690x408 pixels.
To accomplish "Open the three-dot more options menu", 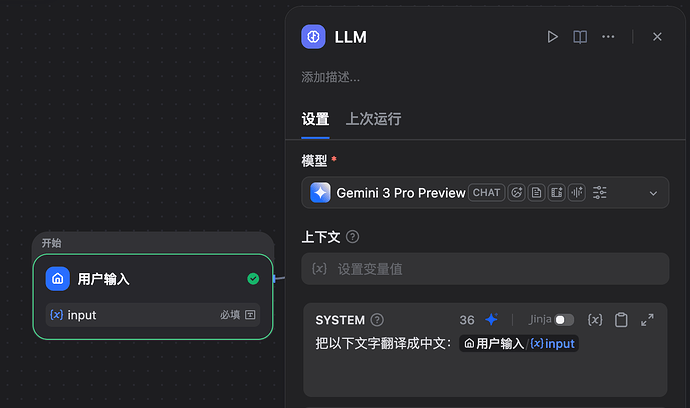I will tap(608, 37).
